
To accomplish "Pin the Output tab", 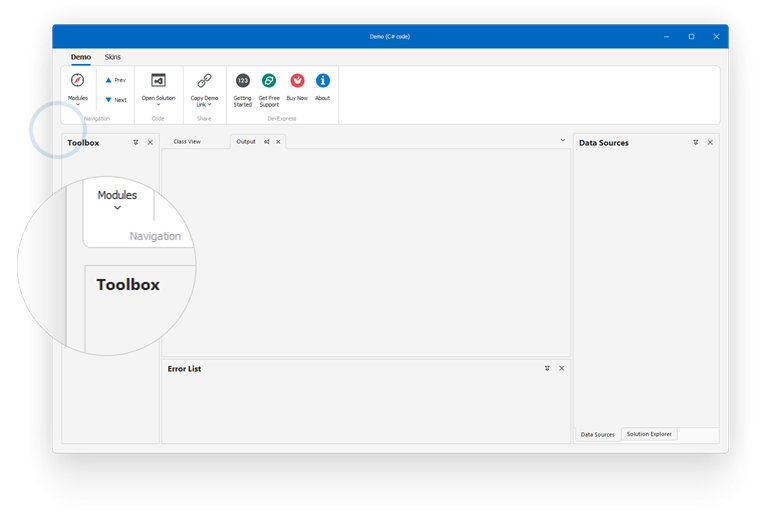I will [267, 142].
